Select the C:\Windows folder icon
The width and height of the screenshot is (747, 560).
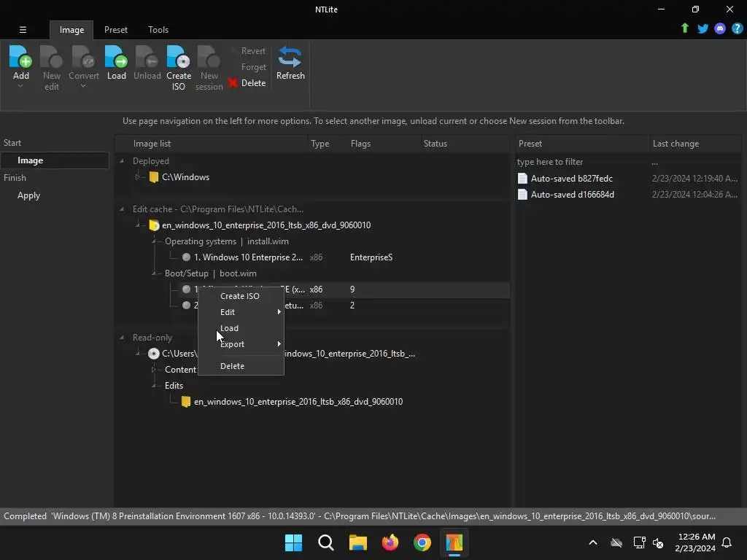click(x=153, y=177)
